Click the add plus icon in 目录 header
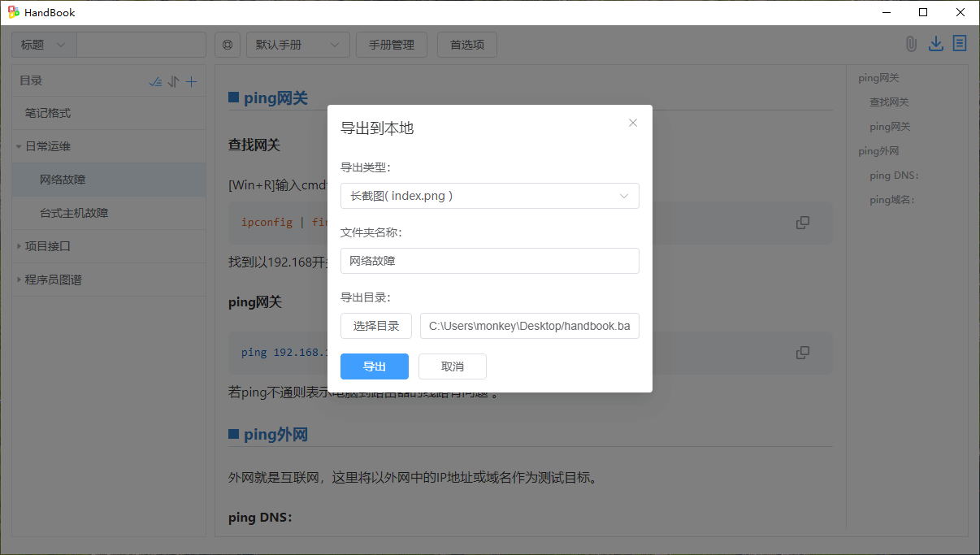 (x=192, y=81)
